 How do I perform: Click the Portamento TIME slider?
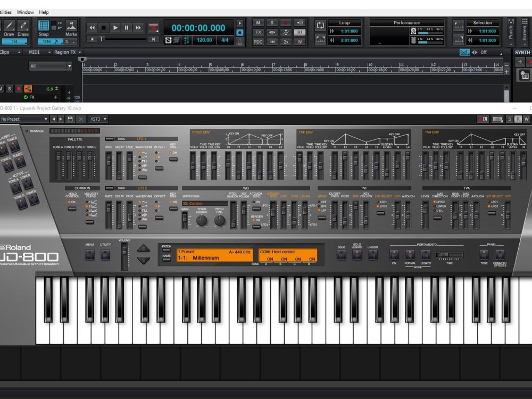pyautogui.click(x=449, y=255)
